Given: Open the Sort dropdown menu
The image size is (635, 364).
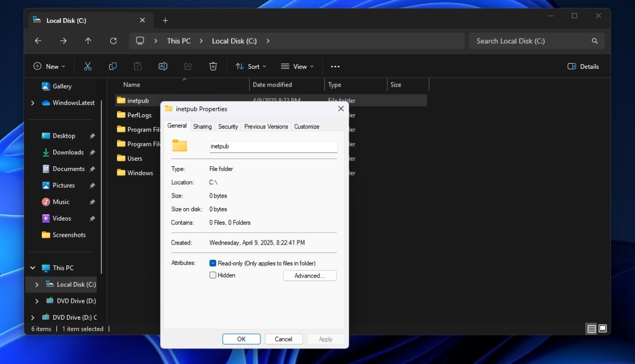Looking at the screenshot, I should 251,66.
